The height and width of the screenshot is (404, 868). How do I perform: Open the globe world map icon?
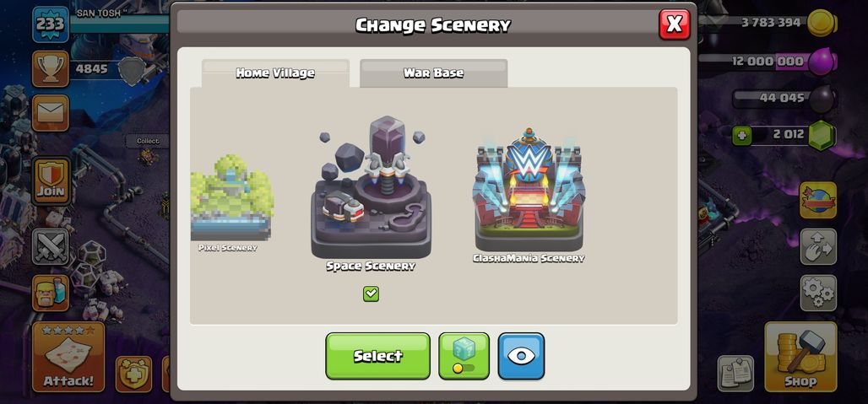pos(818,200)
